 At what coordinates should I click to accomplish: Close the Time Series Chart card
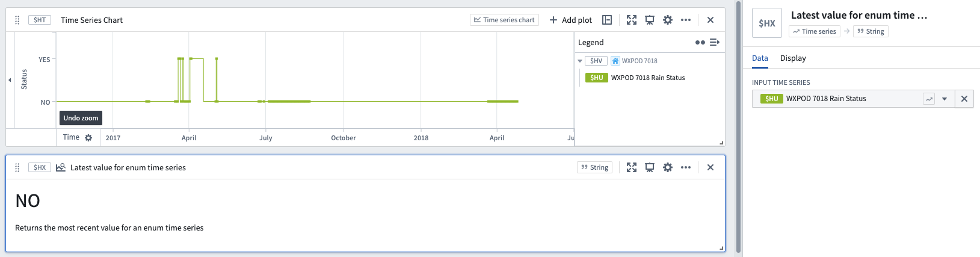coord(710,20)
